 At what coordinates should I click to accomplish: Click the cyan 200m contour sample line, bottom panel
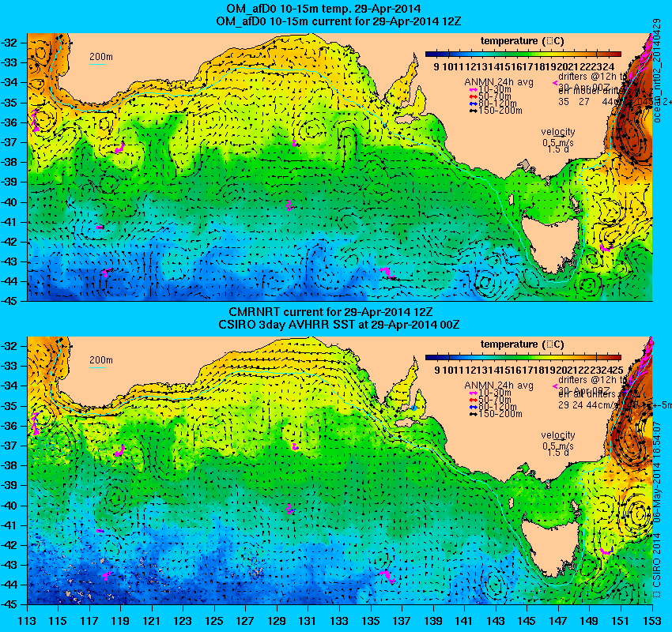tap(97, 368)
